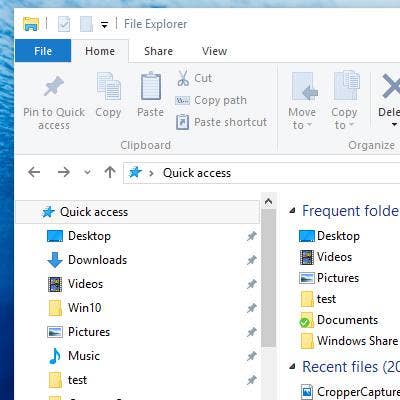Viewport: 400px width, 400px height.
Task: Open the recent locations dropdown arrow
Action: pos(87,172)
